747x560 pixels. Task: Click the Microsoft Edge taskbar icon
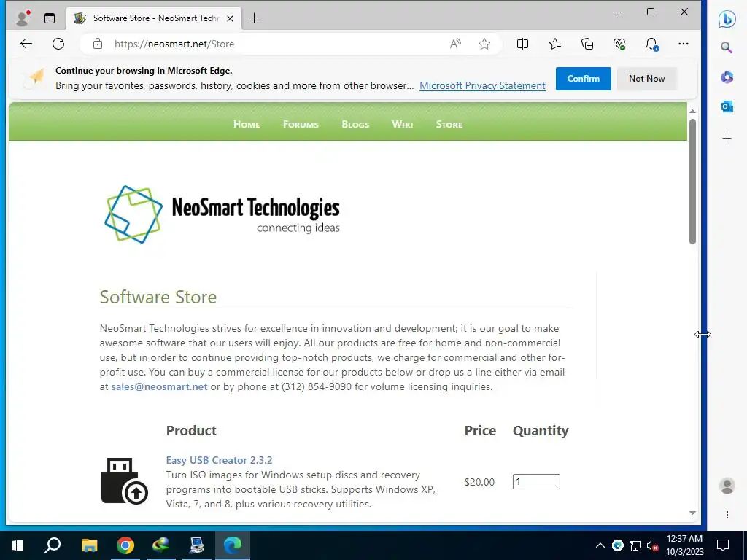click(233, 545)
